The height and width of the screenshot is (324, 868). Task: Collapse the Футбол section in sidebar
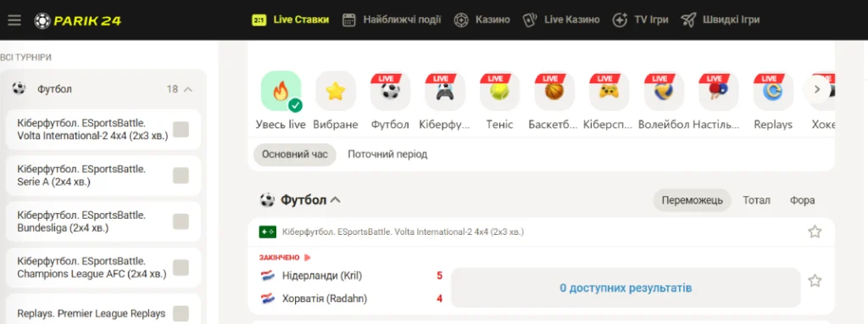tap(188, 89)
